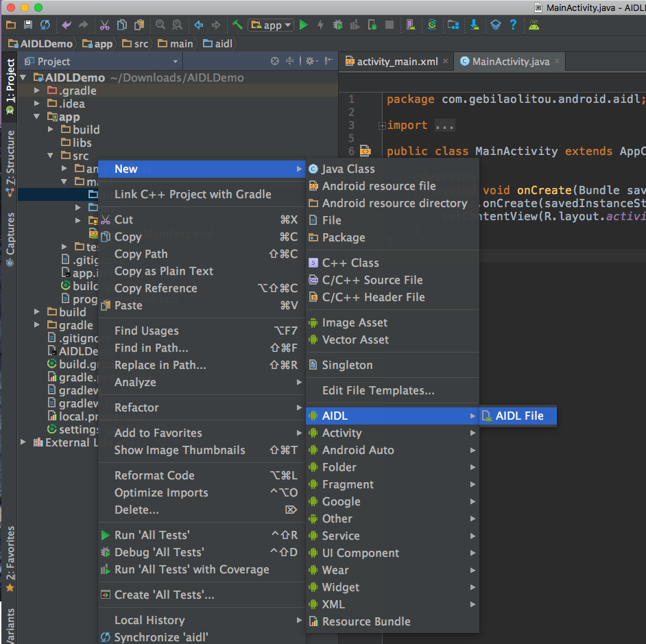Open the Service submenu
The height and width of the screenshot is (644, 646).
tap(392, 536)
